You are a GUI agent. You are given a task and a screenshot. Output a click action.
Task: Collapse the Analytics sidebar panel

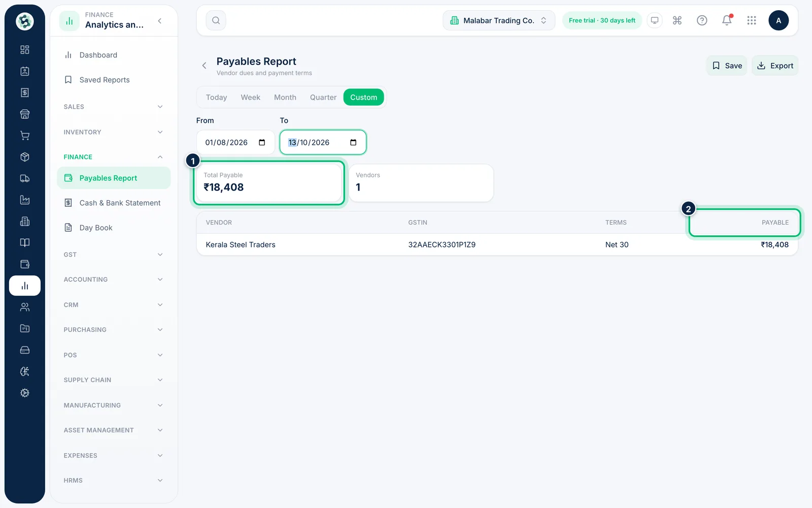(x=160, y=21)
